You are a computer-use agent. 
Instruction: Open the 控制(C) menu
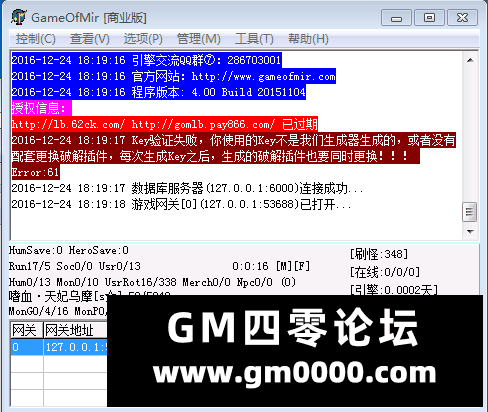tap(36, 39)
